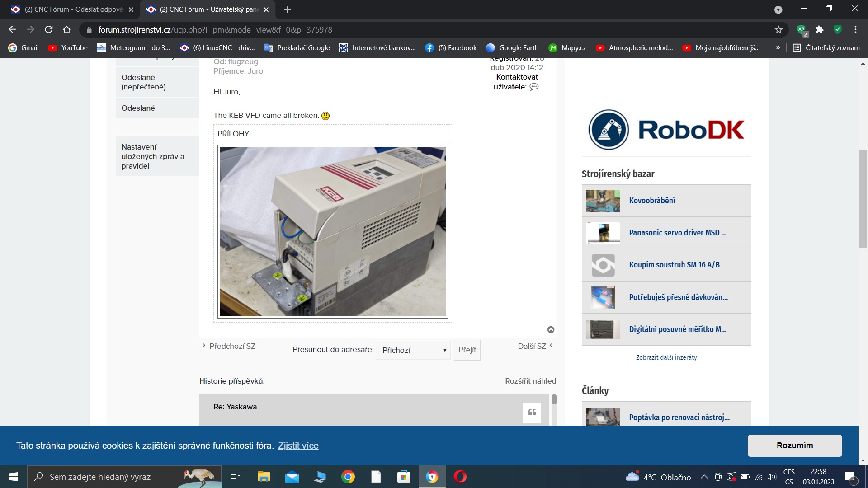Open Odeslané folder in sidebar
The width and height of the screenshot is (868, 488).
coord(138,108)
